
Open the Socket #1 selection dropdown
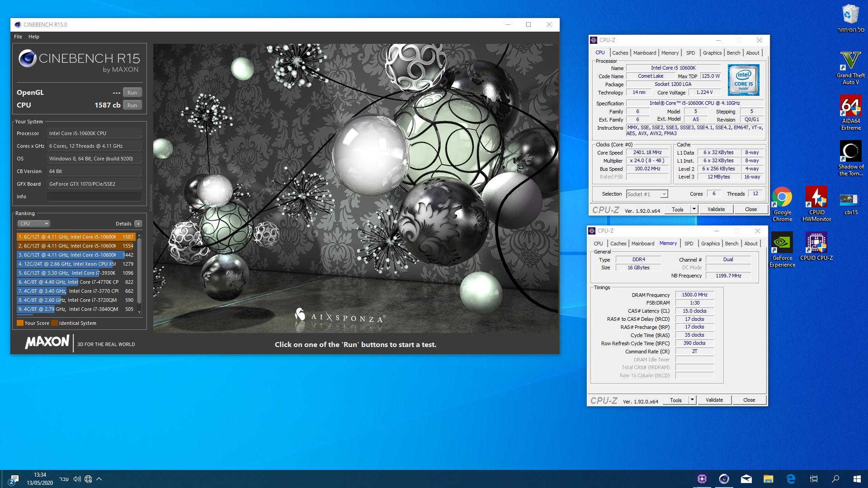pos(647,194)
